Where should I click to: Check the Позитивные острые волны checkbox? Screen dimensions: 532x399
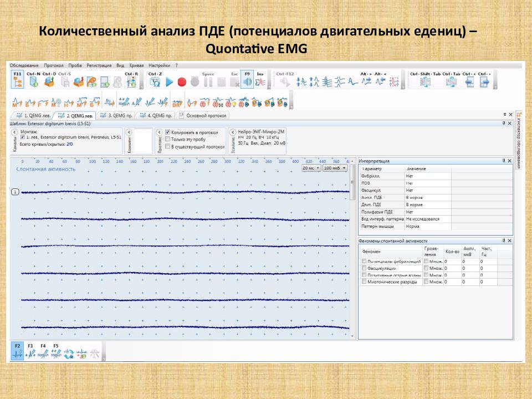364,275
